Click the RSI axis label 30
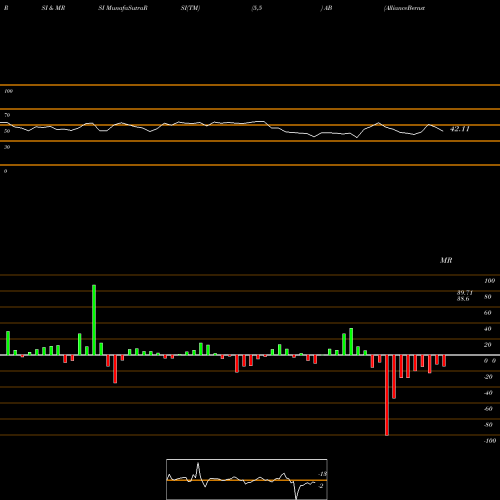Viewport: 500px width, 500px height. pos(7,147)
